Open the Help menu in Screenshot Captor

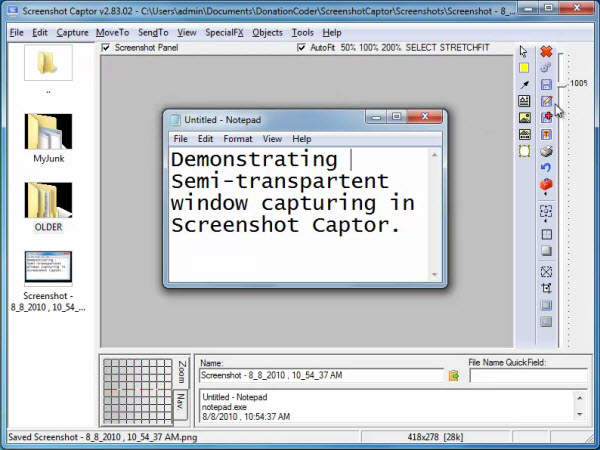[332, 33]
